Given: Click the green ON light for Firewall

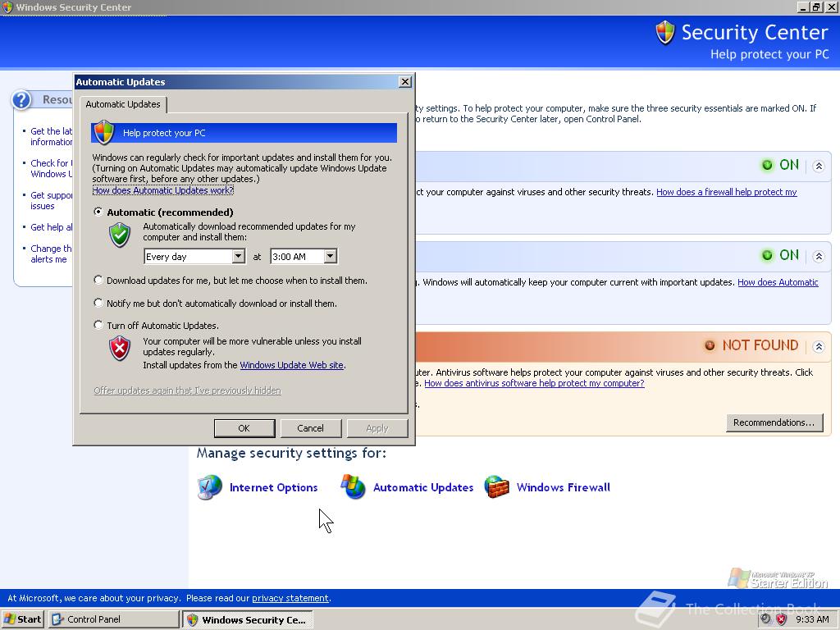Looking at the screenshot, I should point(767,165).
